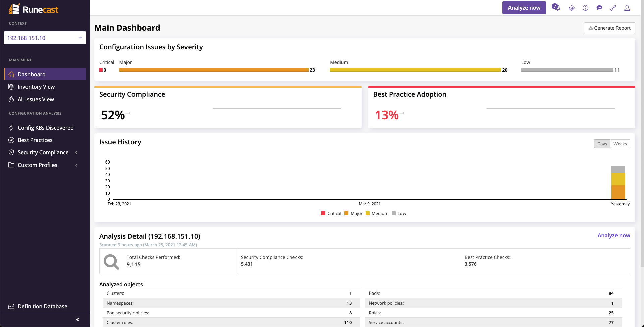Click the Dashboard home icon

(x=11, y=74)
